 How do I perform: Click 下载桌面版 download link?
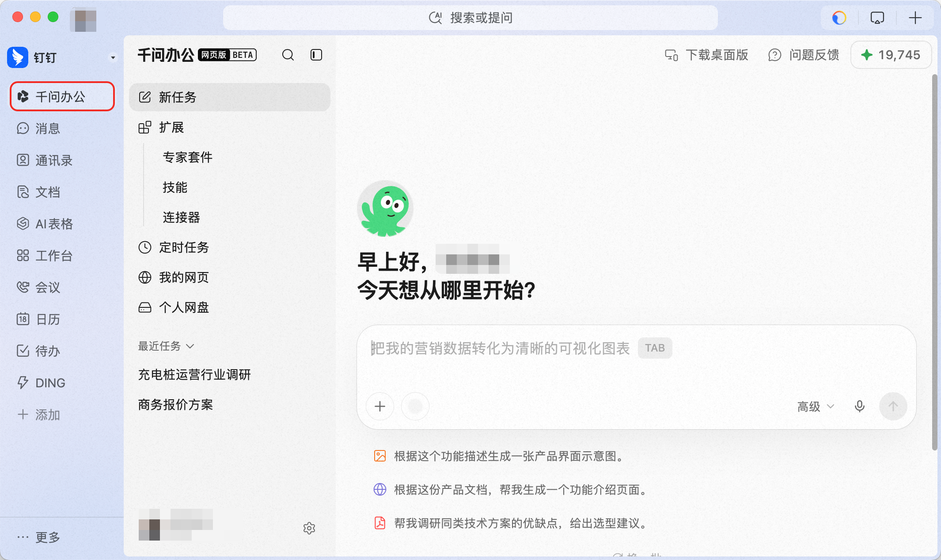coord(707,55)
